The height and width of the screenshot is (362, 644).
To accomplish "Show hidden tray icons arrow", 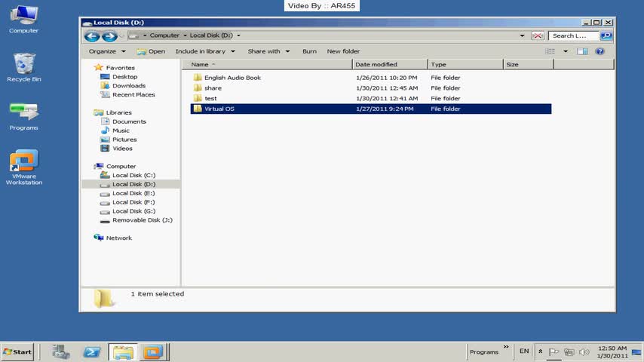I will (541, 351).
